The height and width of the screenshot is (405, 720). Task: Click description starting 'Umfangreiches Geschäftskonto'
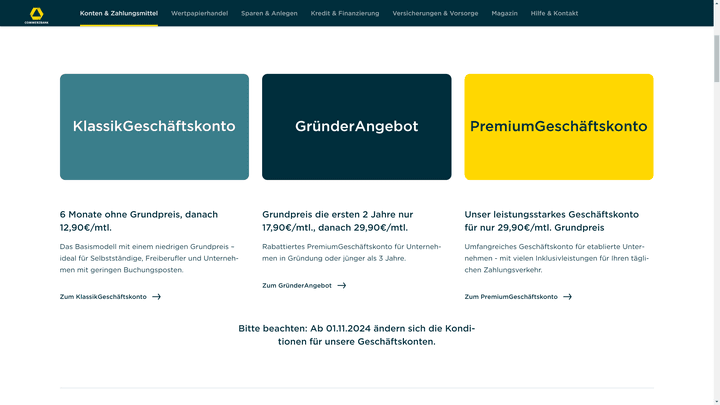[x=557, y=258]
